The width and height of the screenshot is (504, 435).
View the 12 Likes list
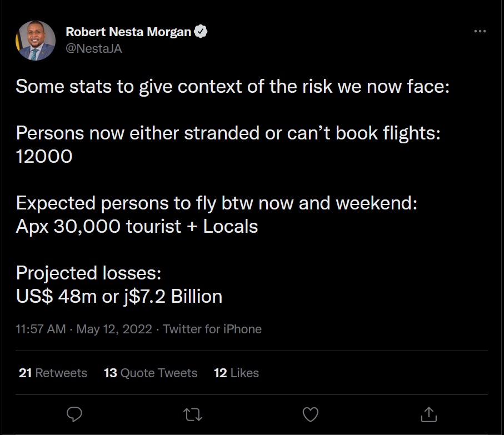click(236, 373)
